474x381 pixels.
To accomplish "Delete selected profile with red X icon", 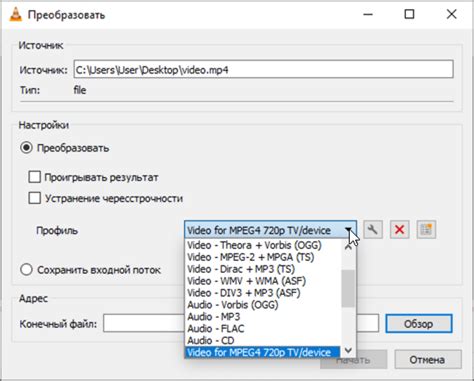I will coord(399,230).
